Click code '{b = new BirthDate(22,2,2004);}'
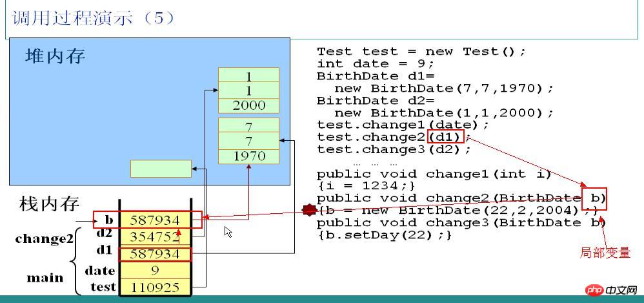The height and width of the screenshot is (303, 644). [458, 211]
